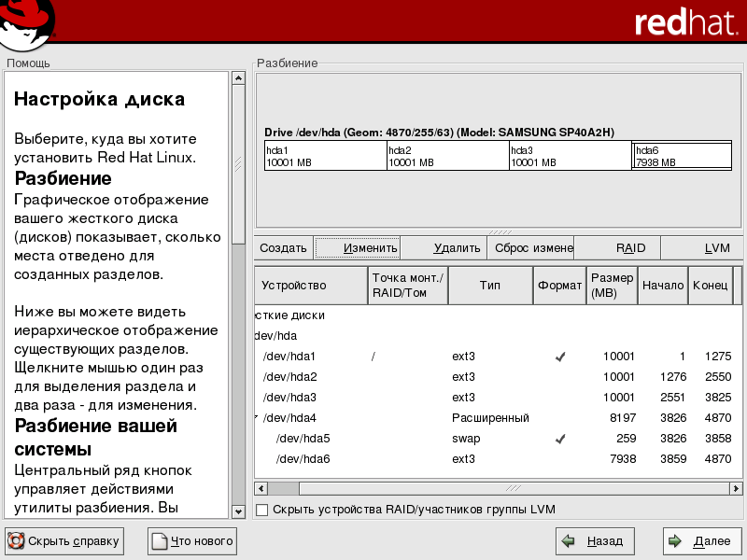Sort by the Тип column header
747x560 pixels.
[490, 286]
